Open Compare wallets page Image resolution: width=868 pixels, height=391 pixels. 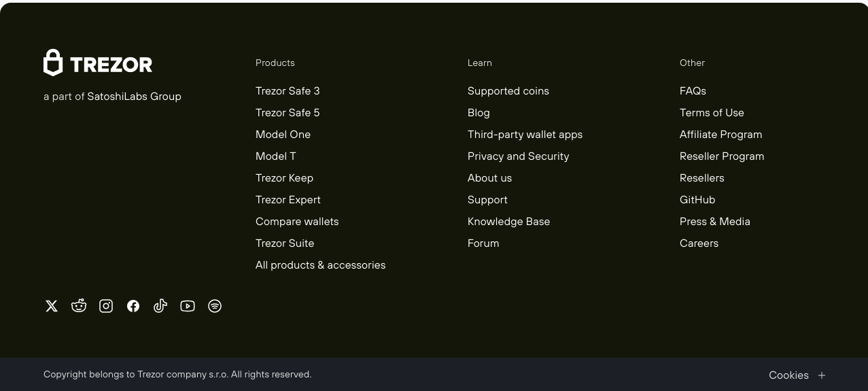pos(297,222)
